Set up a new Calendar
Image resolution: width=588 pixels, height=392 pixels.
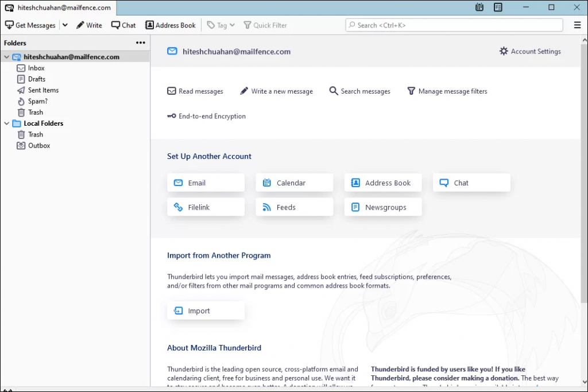tap(295, 183)
